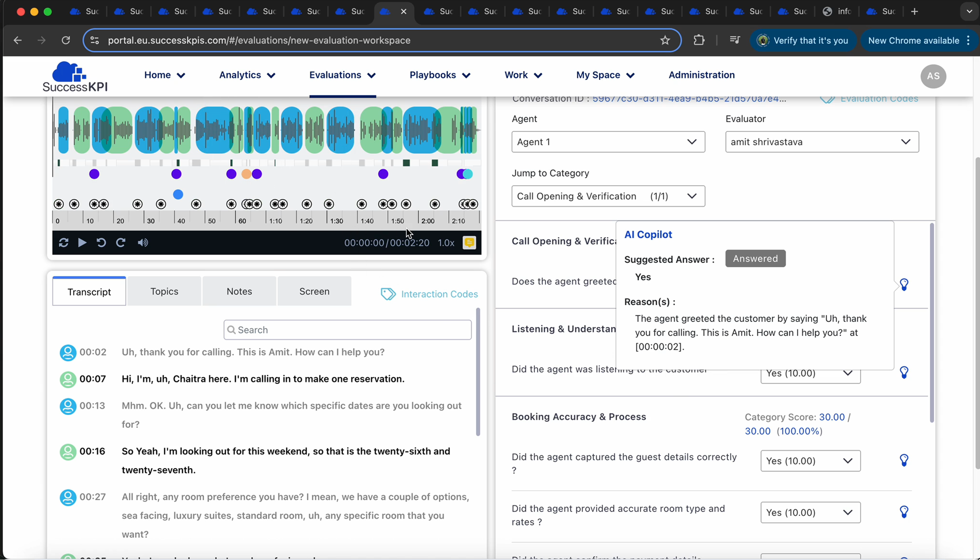Close the active browser tab
This screenshot has width=980, height=560.
pyautogui.click(x=404, y=12)
